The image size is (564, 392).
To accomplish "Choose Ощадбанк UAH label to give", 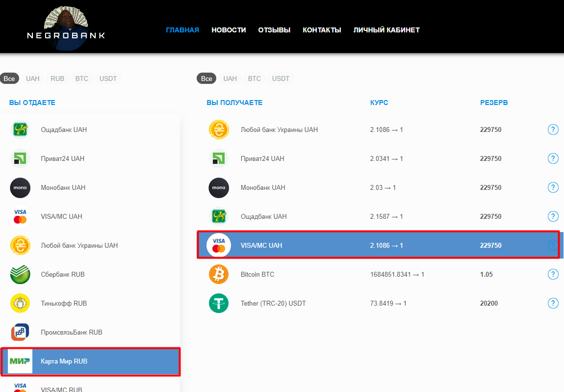I will (64, 130).
